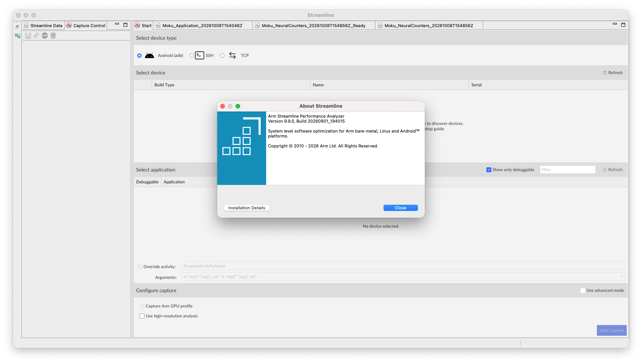
Task: Click the TCP bidirectional arrows icon
Action: (232, 55)
